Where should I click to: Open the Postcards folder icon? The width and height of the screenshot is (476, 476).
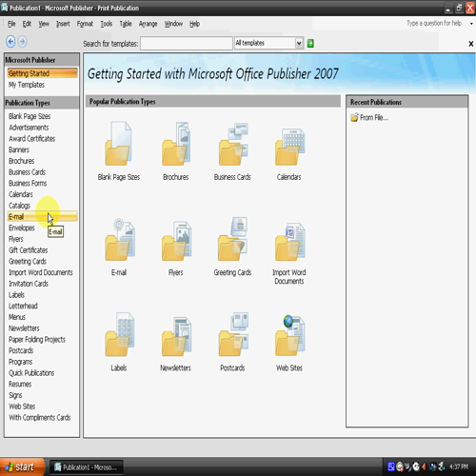[233, 334]
